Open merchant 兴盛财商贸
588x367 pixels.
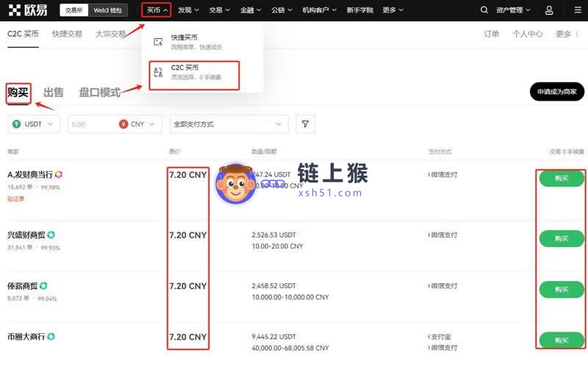(x=26, y=235)
